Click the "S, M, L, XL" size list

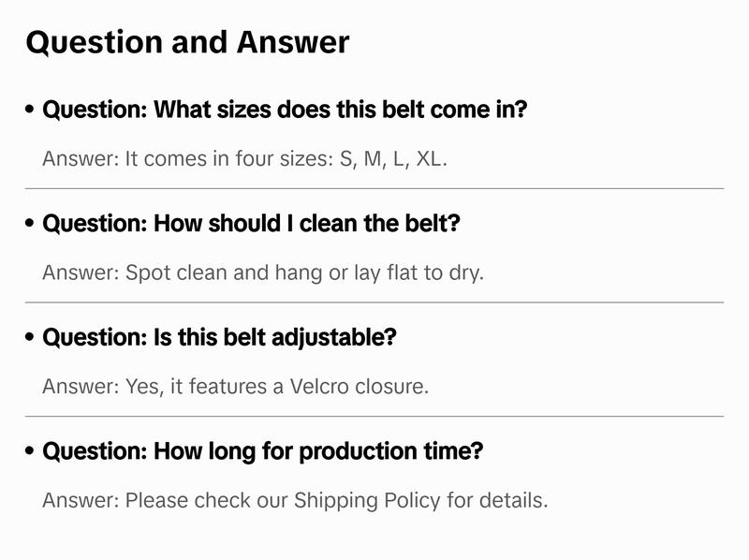pyautogui.click(x=393, y=158)
